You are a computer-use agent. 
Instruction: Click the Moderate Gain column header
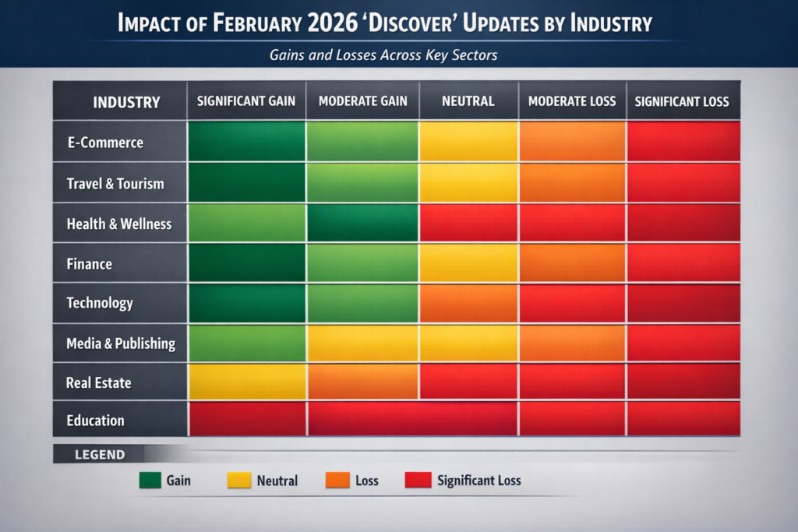pos(362,100)
